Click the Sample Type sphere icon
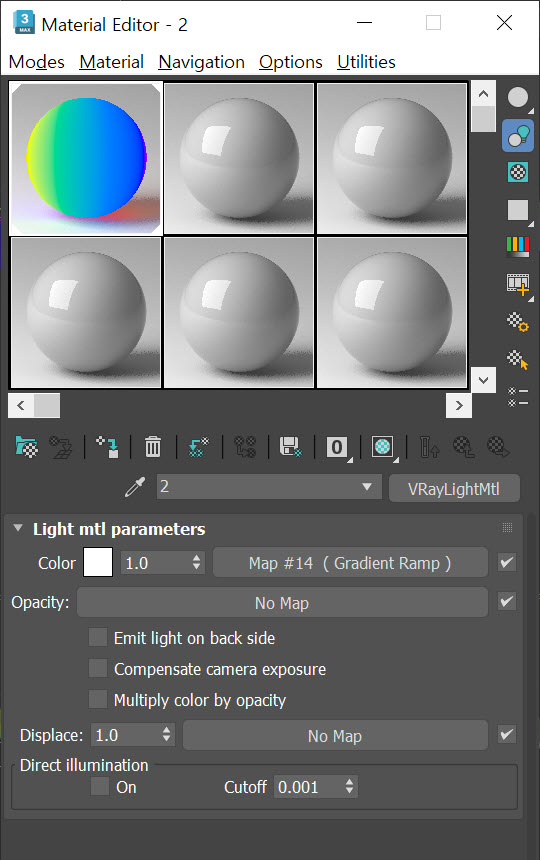The height and width of the screenshot is (860, 540). pos(518,98)
